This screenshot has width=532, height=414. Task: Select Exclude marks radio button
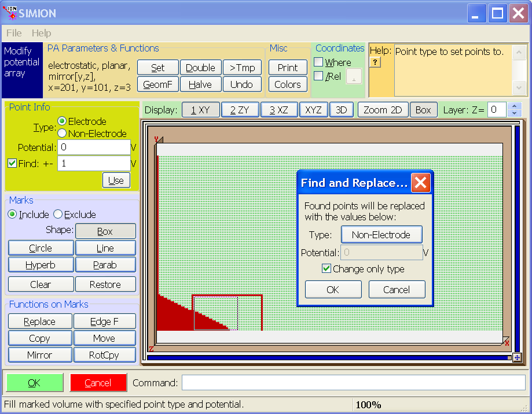[58, 214]
